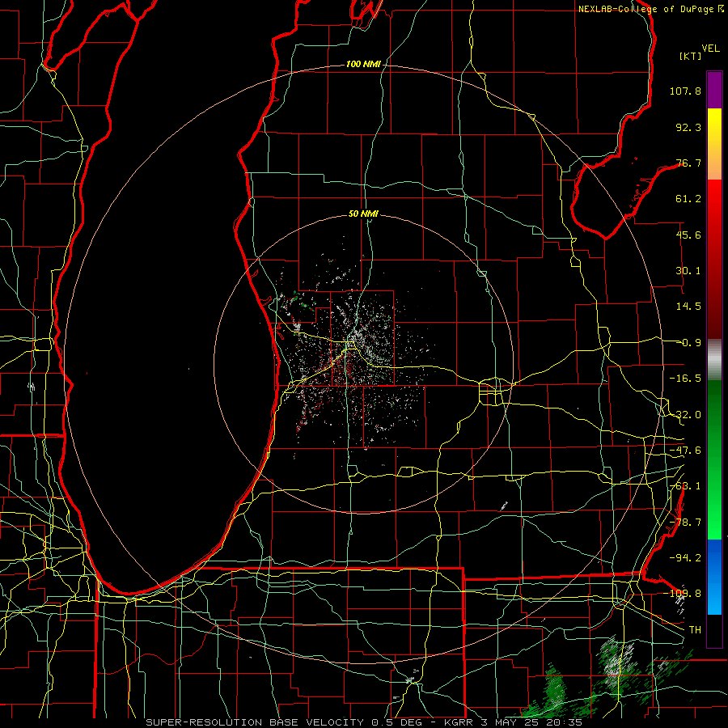Click the white echo streak patch near bottom right
This screenshot has height=728, width=728.
pyautogui.click(x=614, y=662)
